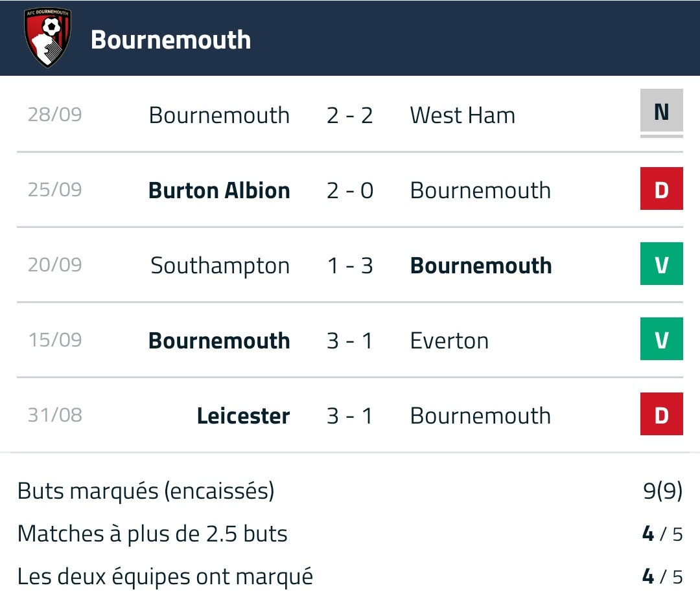Click the red D badge for Burton Albion match
Image resolution: width=700 pixels, height=603 pixels.
tap(661, 188)
